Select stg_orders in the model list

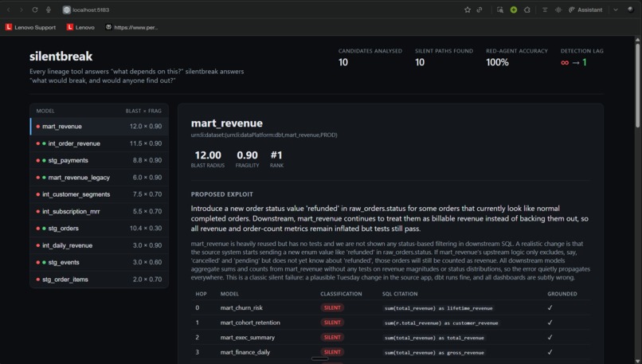click(100, 229)
